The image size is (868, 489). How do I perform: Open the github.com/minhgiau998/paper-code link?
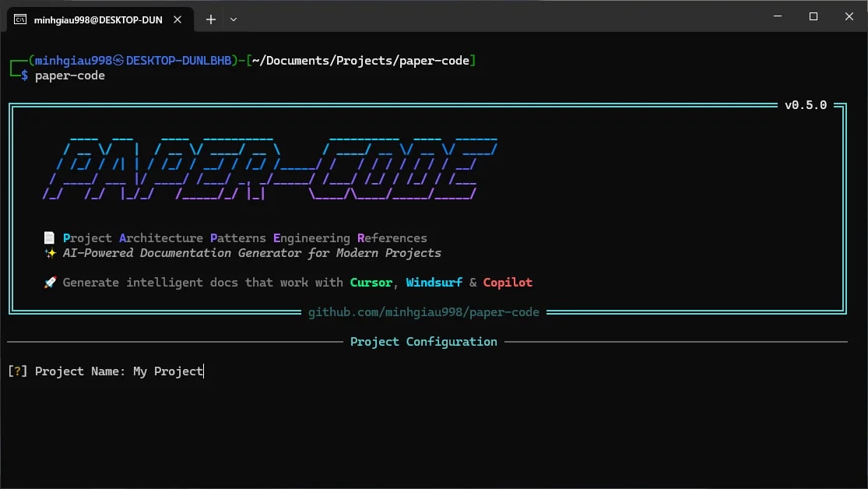423,311
